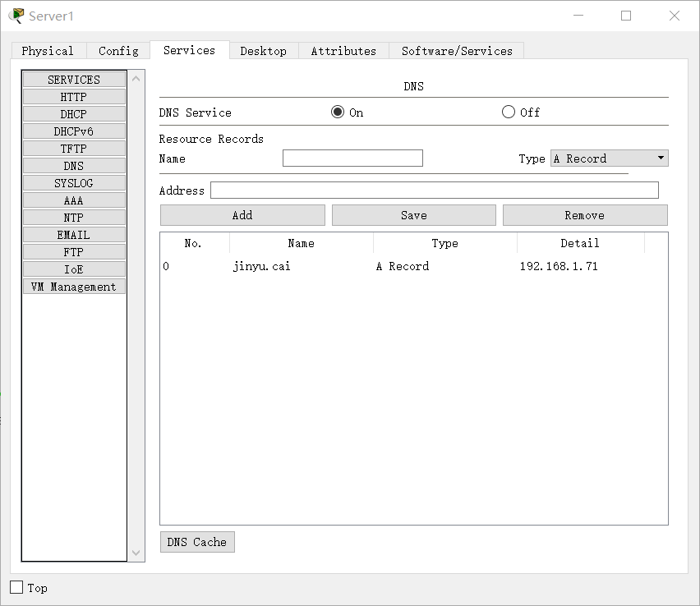The width and height of the screenshot is (700, 606).
Task: Click the Server1 app icon in title bar
Action: (x=16, y=16)
